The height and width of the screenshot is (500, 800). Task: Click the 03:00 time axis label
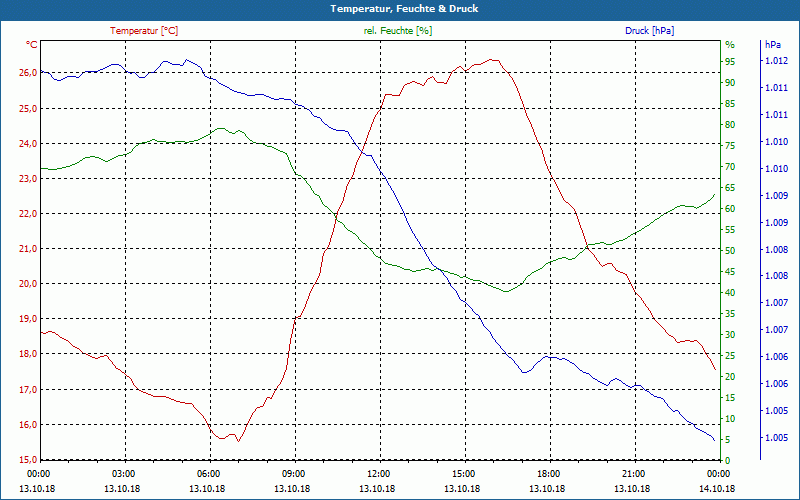(123, 473)
